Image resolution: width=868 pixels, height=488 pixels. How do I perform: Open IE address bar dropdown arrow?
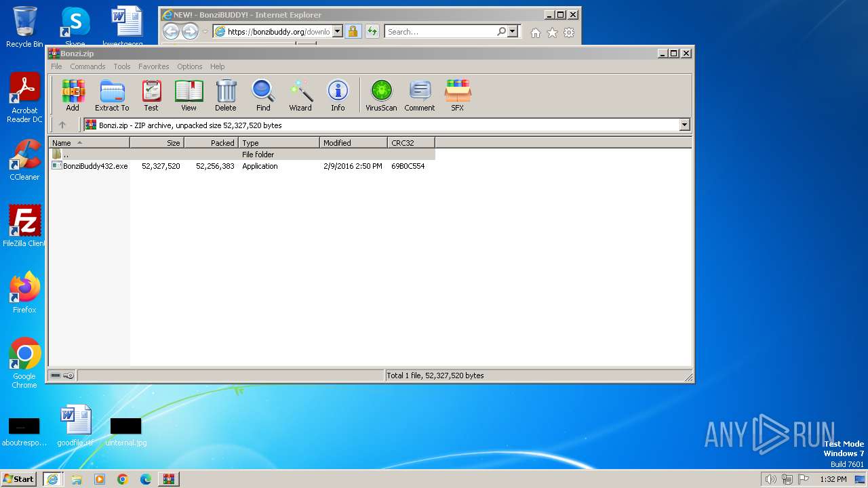[x=337, y=32]
